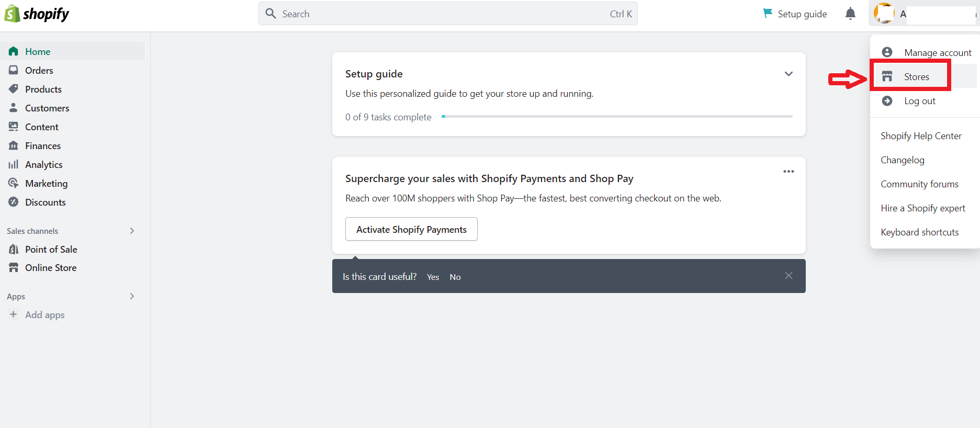Click Add apps link
Screen dimensions: 980x428
point(45,314)
